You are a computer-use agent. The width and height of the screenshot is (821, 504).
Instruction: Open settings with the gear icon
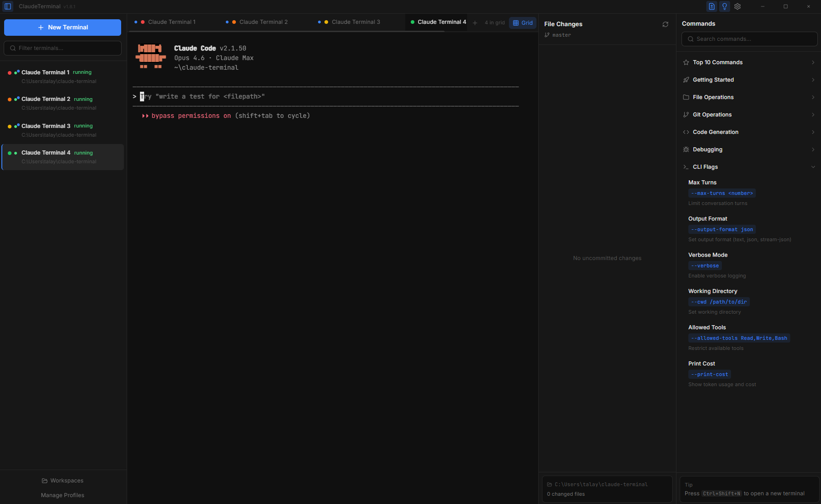pos(737,6)
